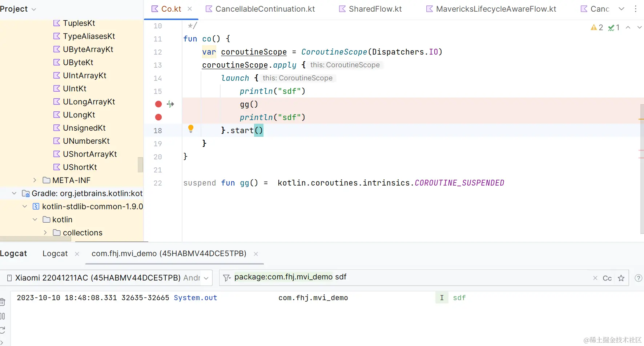Select TypeAliasesKt in the project tree
The width and height of the screenshot is (644, 346).
point(89,36)
